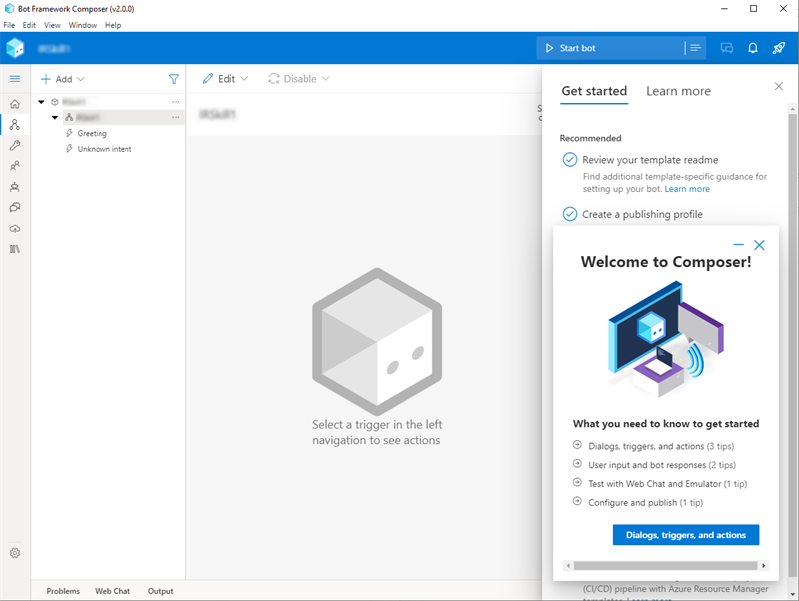Select the Greeting trigger

coord(92,133)
